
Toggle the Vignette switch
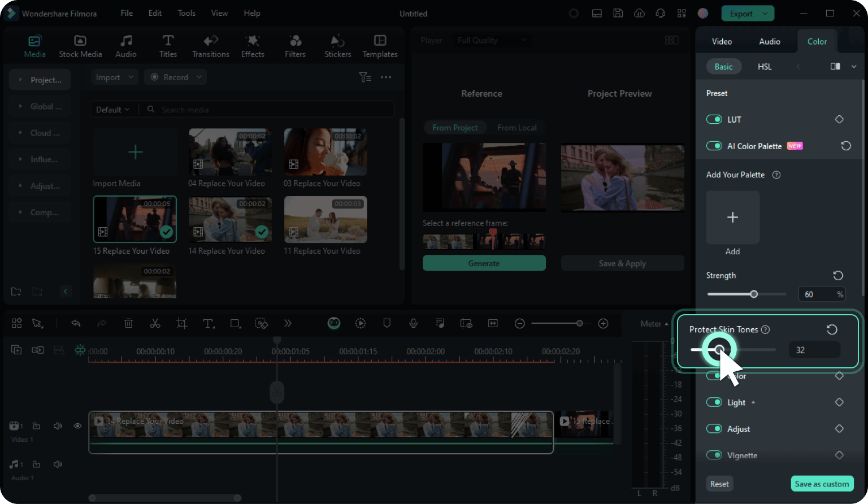pyautogui.click(x=714, y=455)
